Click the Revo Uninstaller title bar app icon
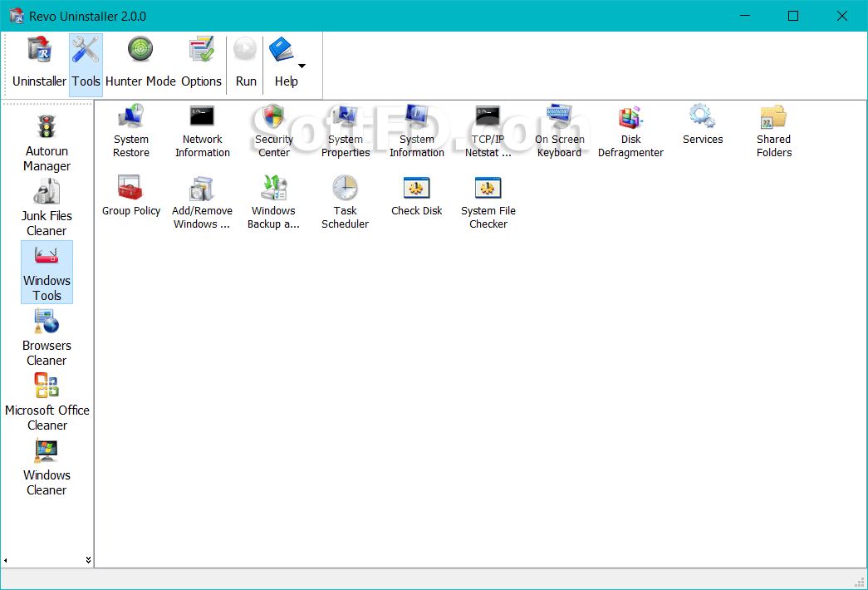The width and height of the screenshot is (868, 590). pyautogui.click(x=17, y=16)
